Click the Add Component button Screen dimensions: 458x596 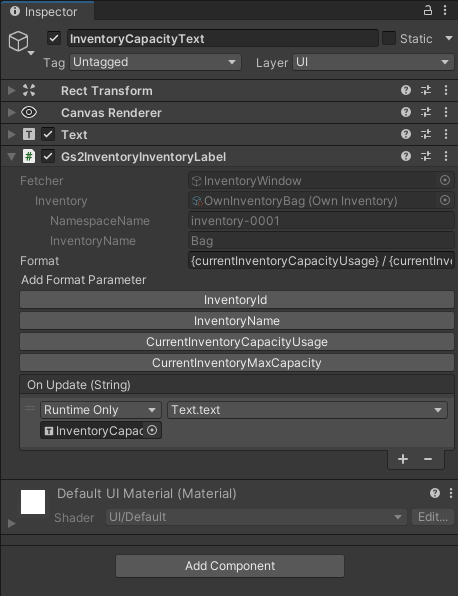click(230, 566)
